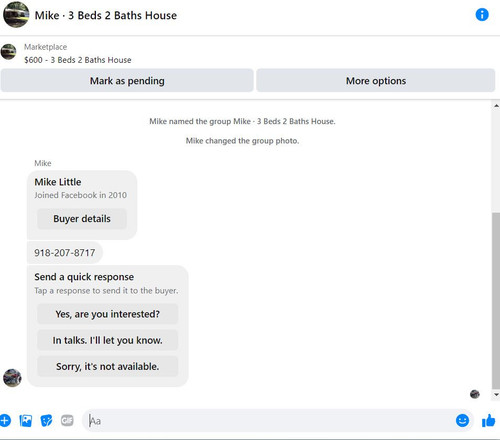Click the chat title "Mike · 3 Beds 2 Baths House"
The width and height of the screenshot is (500, 440).
pos(106,15)
